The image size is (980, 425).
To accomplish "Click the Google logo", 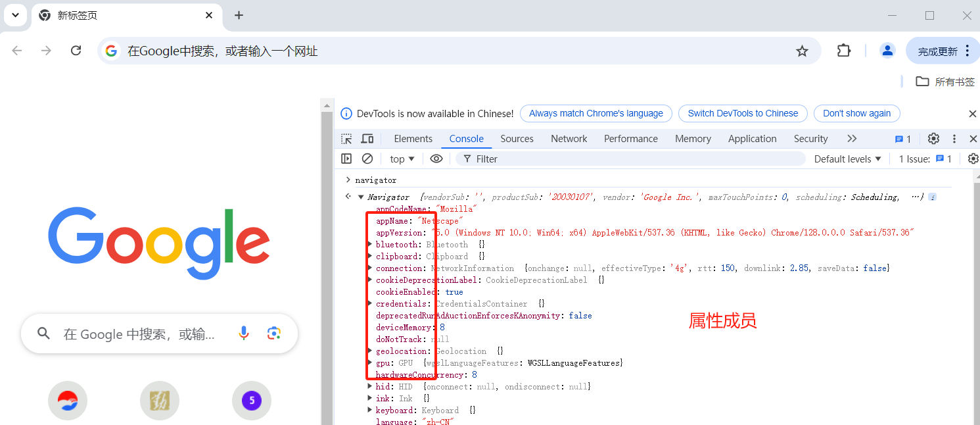I will (159, 242).
